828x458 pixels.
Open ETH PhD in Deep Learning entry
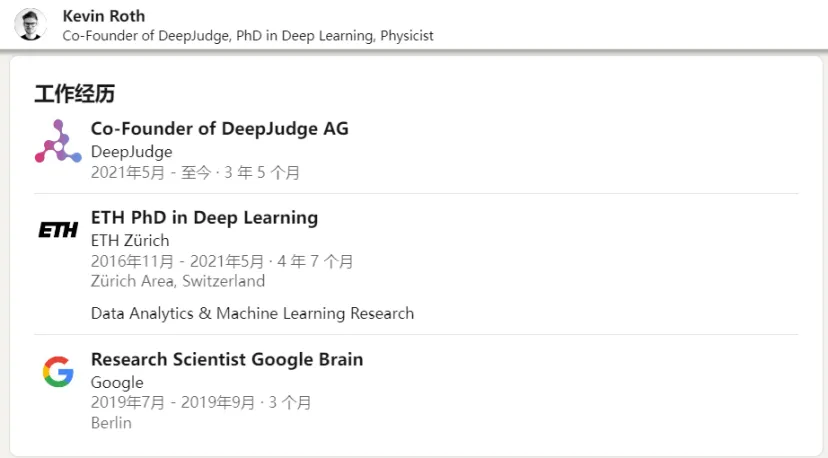[x=204, y=217]
